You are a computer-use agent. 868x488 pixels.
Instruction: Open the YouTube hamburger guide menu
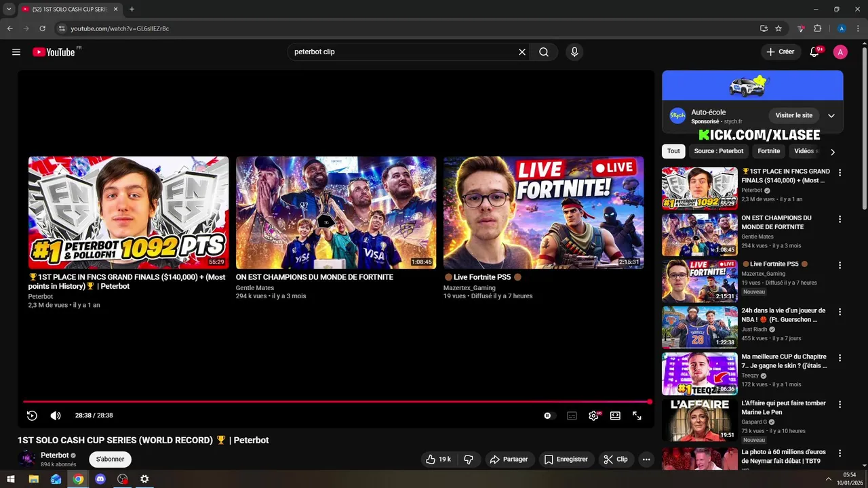(16, 52)
